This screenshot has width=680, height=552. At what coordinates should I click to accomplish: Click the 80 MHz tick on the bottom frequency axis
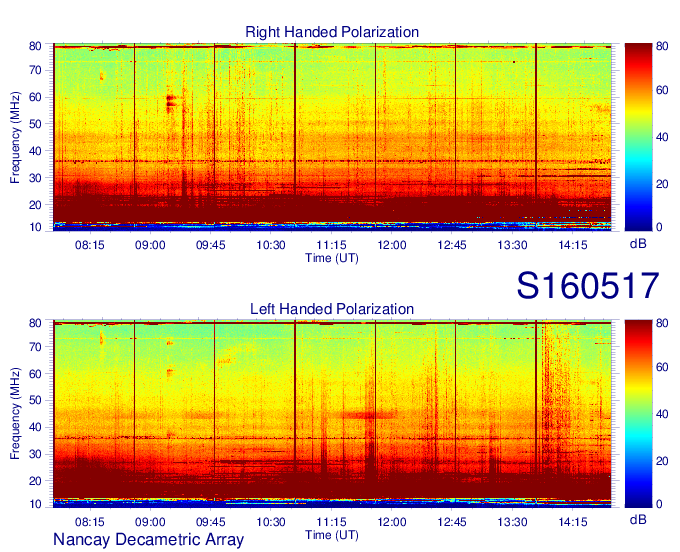point(35,323)
